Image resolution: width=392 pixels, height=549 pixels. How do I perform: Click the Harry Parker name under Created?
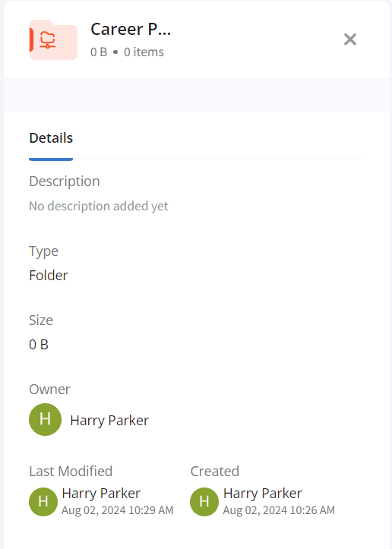click(x=263, y=493)
